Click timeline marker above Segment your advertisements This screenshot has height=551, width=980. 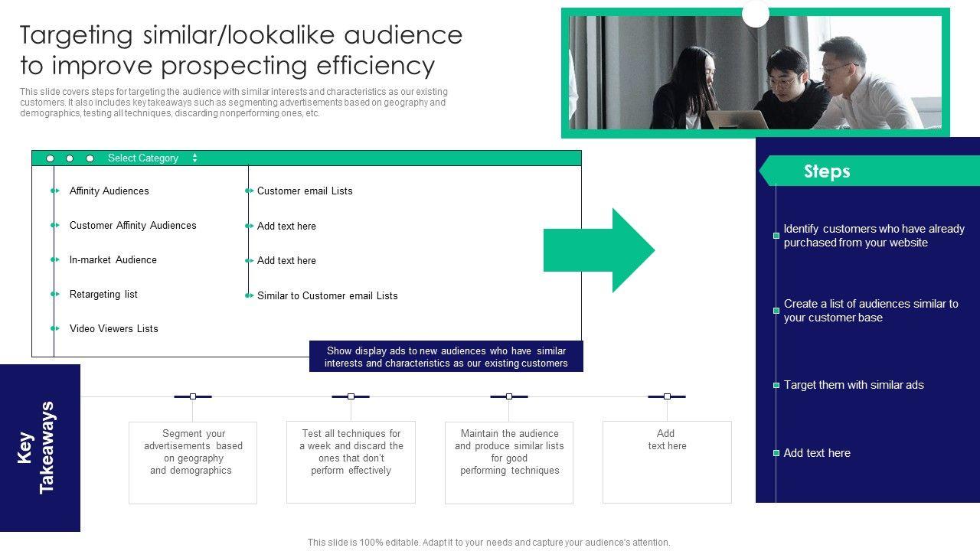coord(193,396)
